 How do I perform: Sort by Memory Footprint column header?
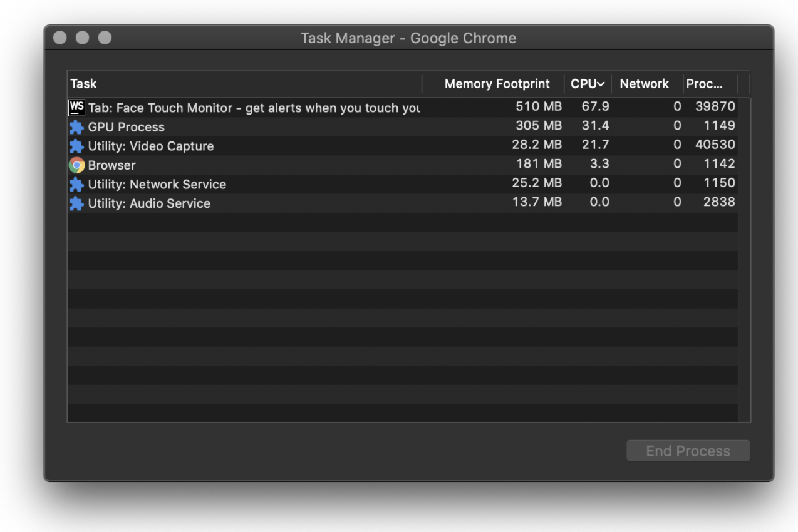coord(494,84)
